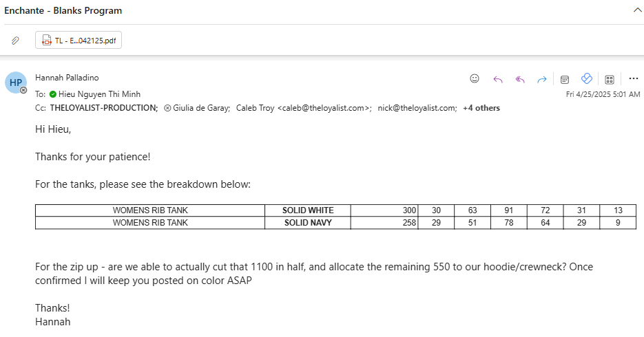Viewport: 644px width, 337px height.
Task: Expand the +4 others recipients list
Action: pos(481,108)
